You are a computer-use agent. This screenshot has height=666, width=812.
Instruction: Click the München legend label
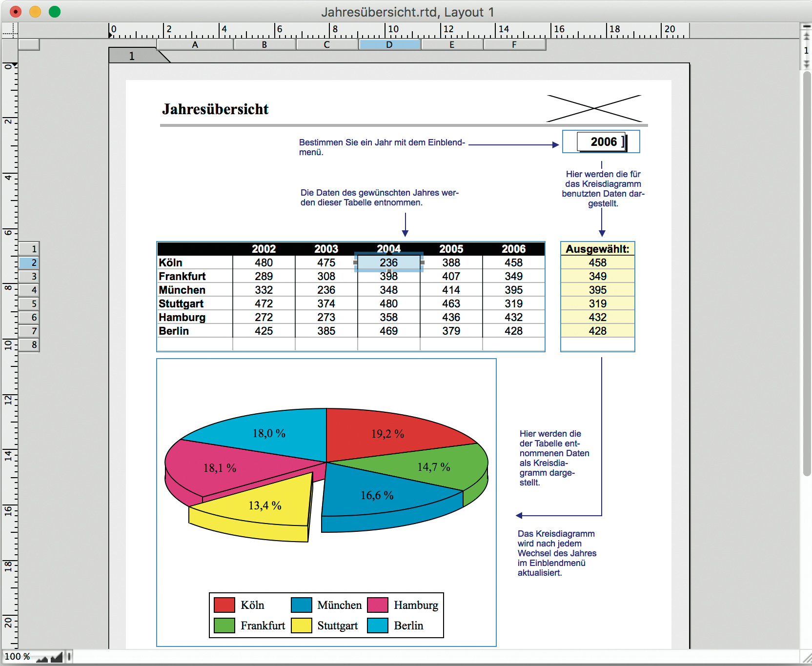(340, 605)
